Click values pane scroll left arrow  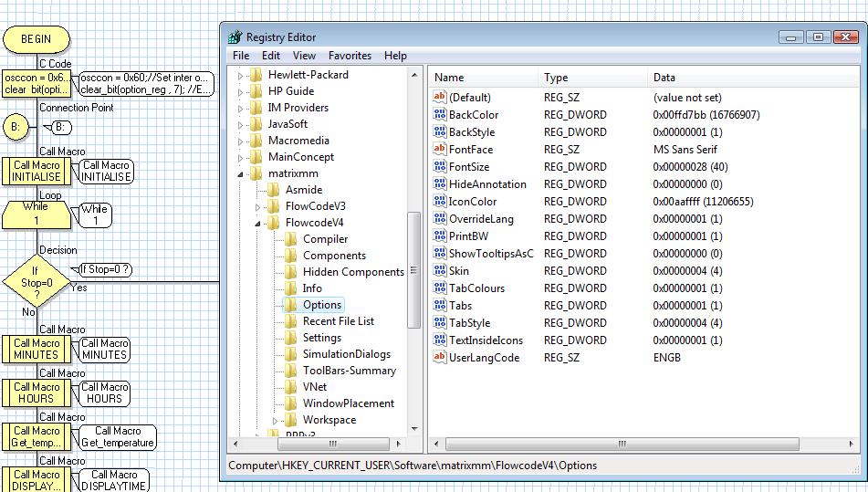pos(436,444)
